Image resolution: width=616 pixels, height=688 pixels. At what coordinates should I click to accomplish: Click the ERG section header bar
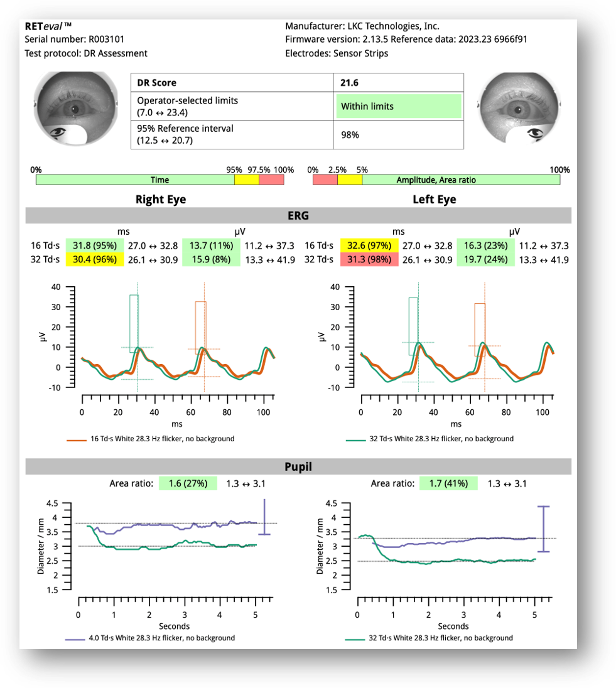tap(298, 216)
